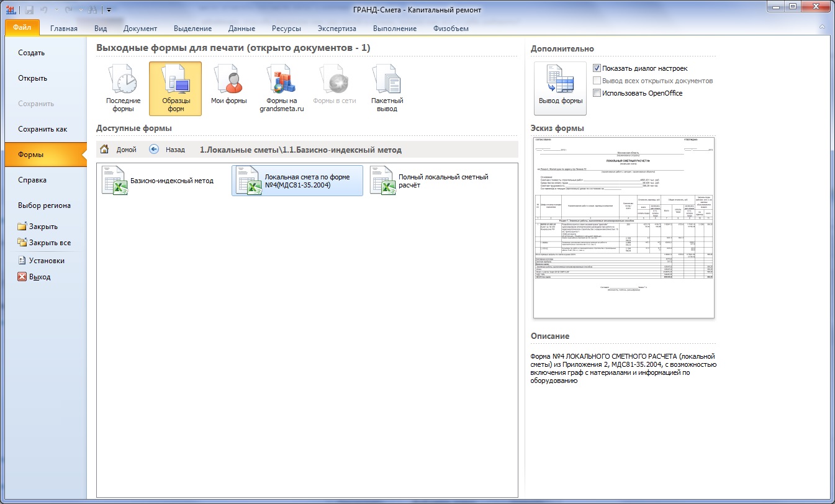Select the Образцы форм category icon

(x=175, y=88)
